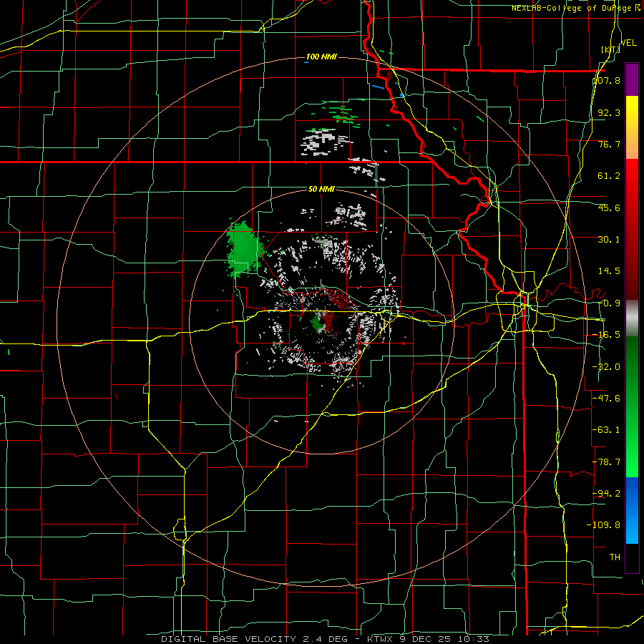Screen dimensions: 644x644
Task: Click the 61.2 value on velocity scale
Action: pyautogui.click(x=609, y=176)
